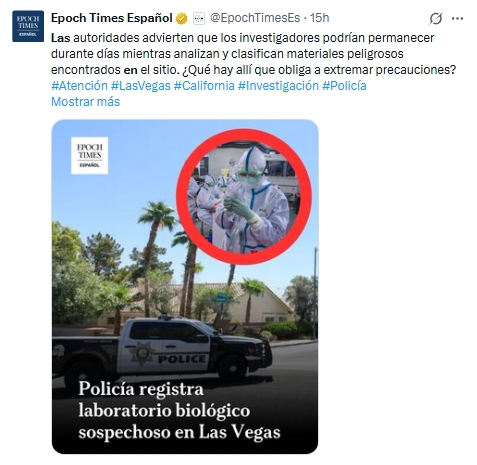Viewport: 477px width, 465px height.
Task: Click the Epoch Times logo inside the image
Action: pos(89,155)
